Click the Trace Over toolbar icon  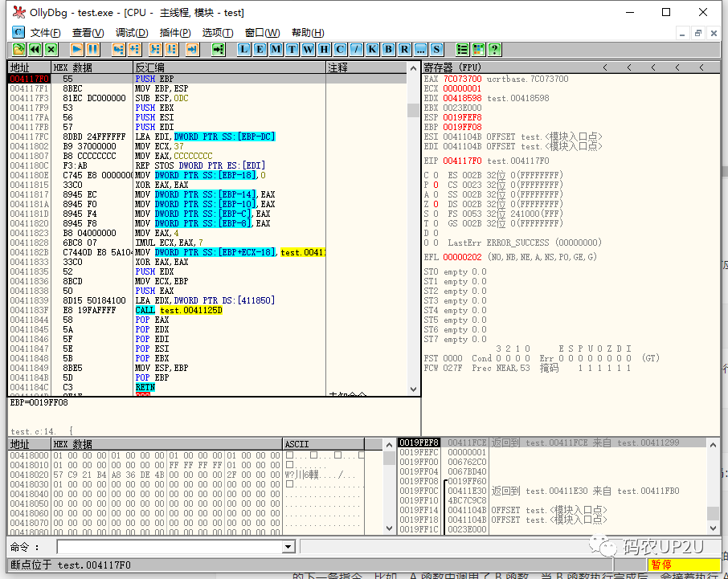[172, 49]
